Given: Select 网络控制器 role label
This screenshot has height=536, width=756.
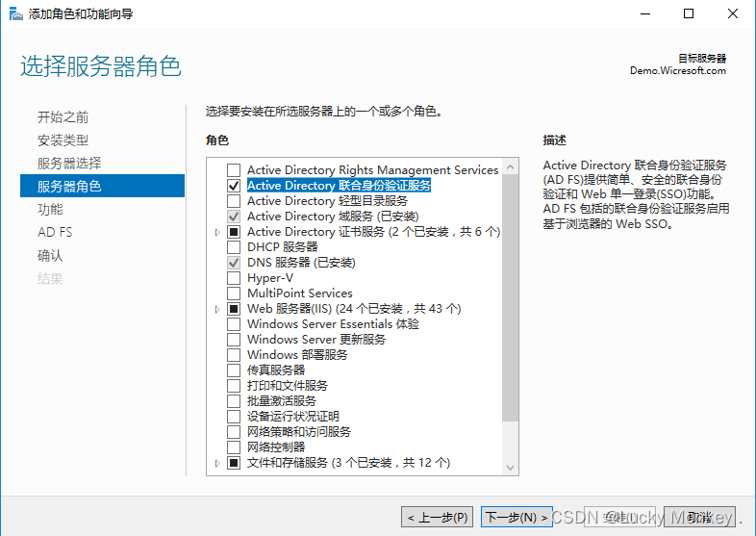Looking at the screenshot, I should pos(276,447).
